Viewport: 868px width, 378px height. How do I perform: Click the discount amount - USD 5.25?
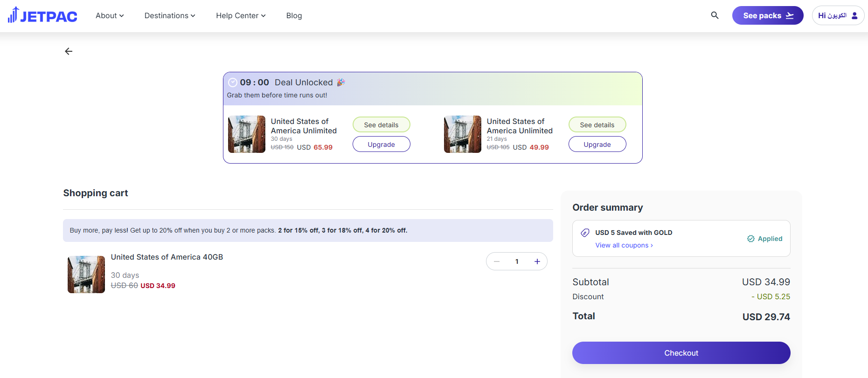pos(771,296)
